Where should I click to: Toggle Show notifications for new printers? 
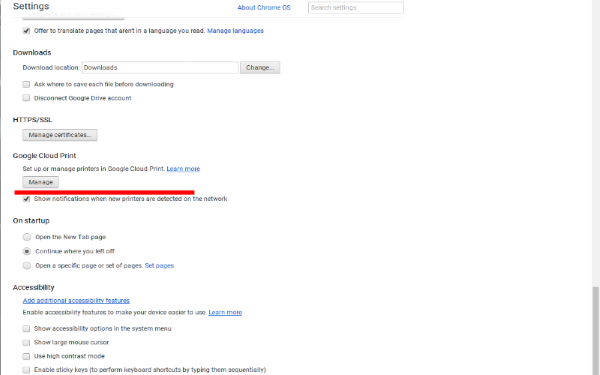(26, 199)
